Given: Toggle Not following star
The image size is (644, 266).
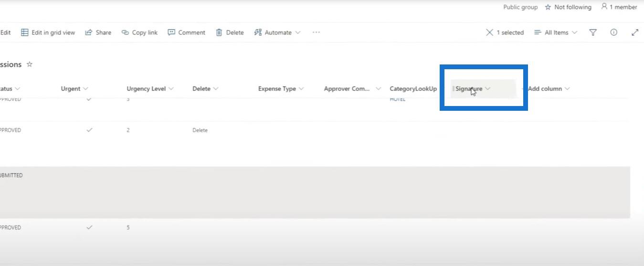Looking at the screenshot, I should 548,7.
